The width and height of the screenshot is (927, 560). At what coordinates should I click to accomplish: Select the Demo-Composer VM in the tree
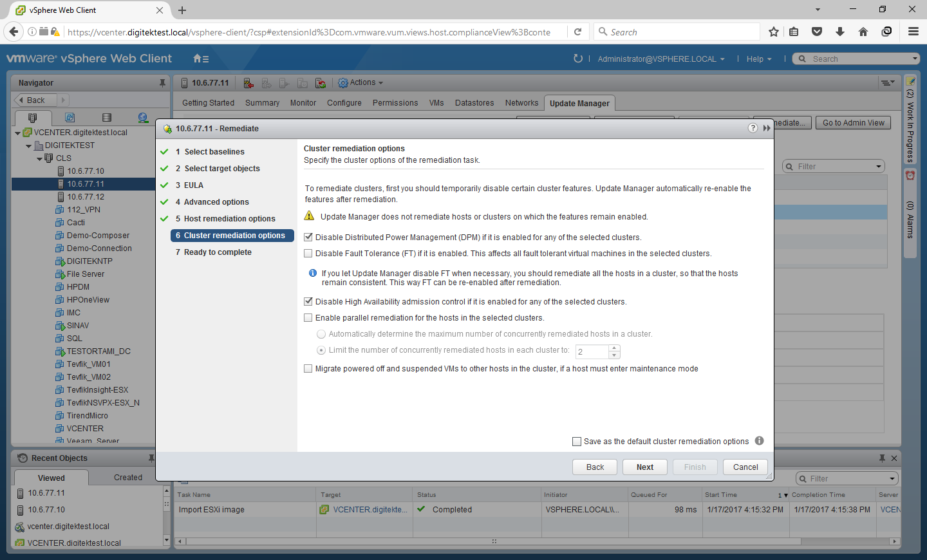pyautogui.click(x=98, y=236)
